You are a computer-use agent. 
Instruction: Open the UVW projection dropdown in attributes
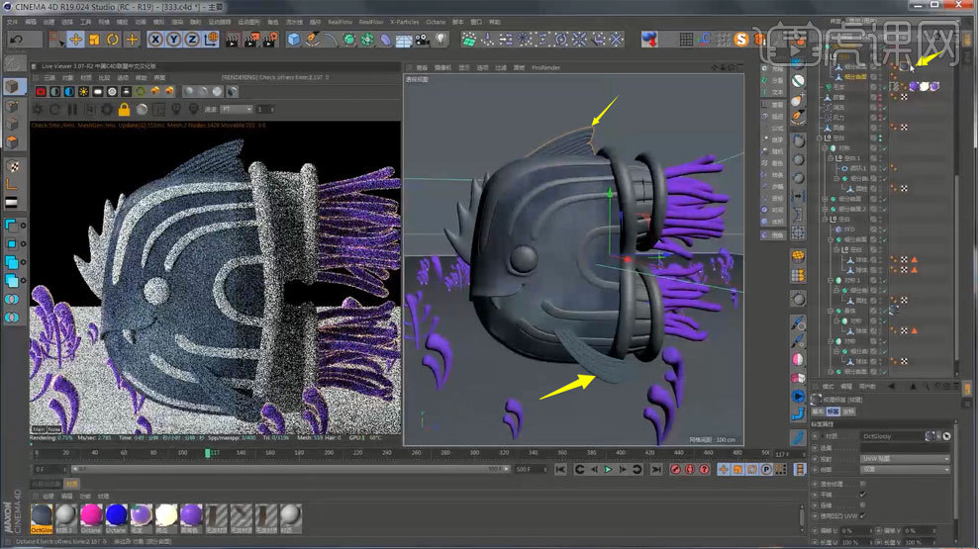click(x=905, y=460)
